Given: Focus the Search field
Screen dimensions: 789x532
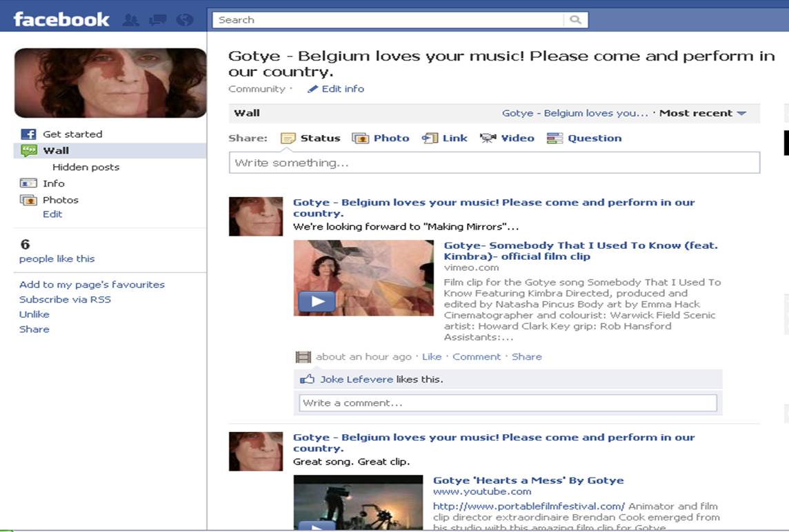Looking at the screenshot, I should [x=388, y=19].
